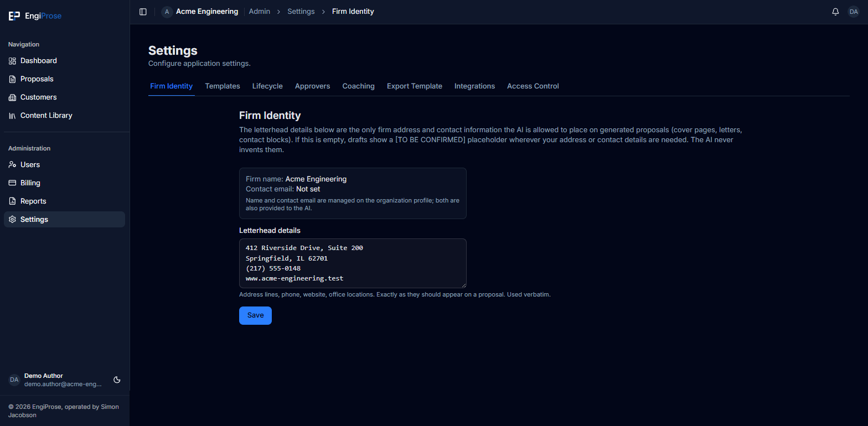Open the Export Template tab
This screenshot has width=868, height=426.
coord(415,86)
